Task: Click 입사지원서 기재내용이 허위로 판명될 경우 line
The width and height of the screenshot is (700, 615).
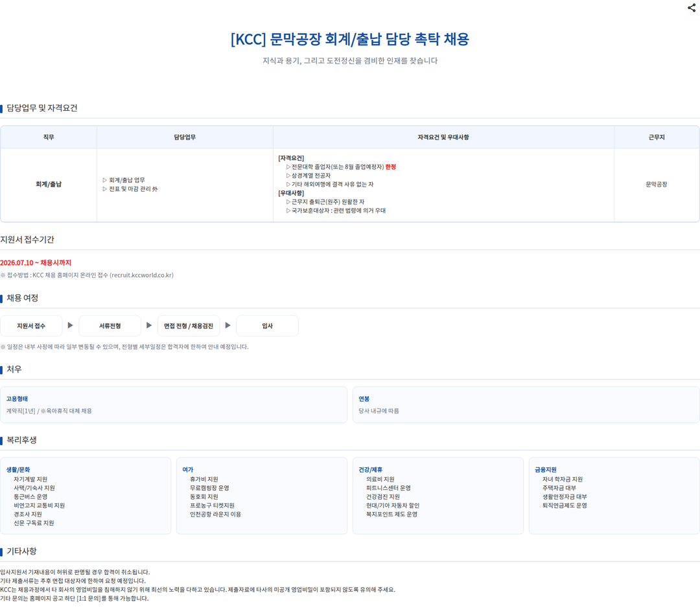Action: click(x=75, y=572)
